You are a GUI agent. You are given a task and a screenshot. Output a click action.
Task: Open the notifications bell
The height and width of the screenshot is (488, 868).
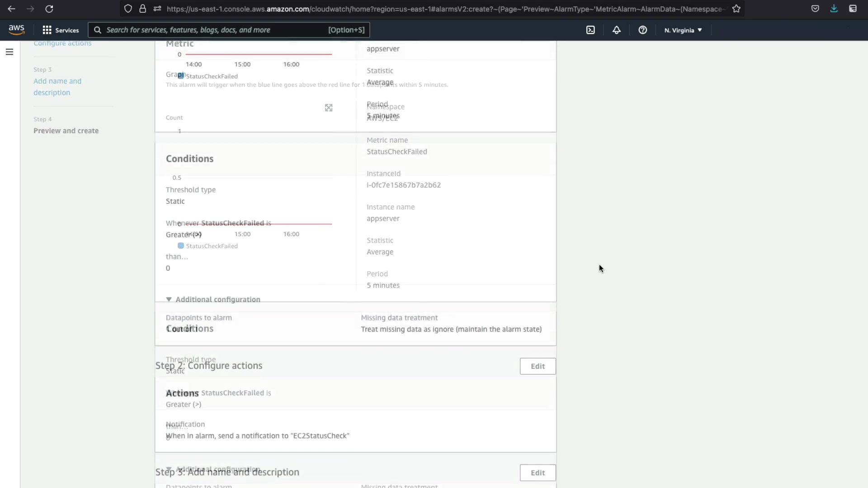[x=617, y=30]
